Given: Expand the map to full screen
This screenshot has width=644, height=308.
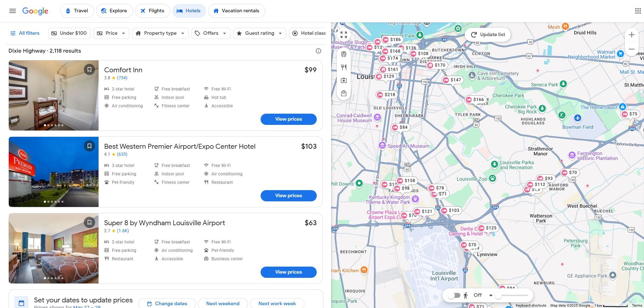Looking at the screenshot, I should pos(344,35).
